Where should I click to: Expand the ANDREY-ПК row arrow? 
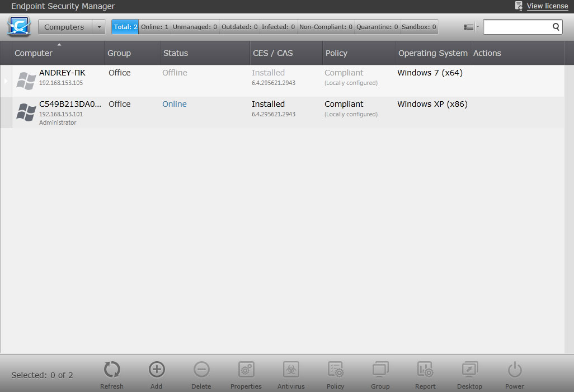(6, 81)
